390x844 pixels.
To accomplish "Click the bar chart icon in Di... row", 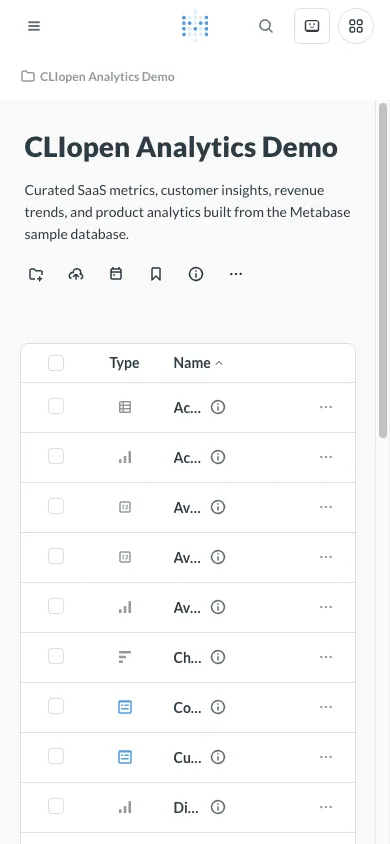I will point(125,807).
